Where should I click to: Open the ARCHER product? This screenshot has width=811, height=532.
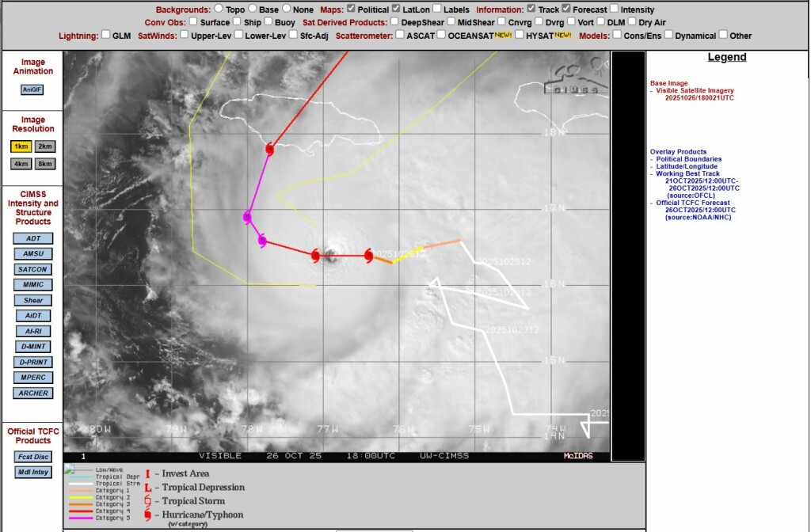coord(33,393)
